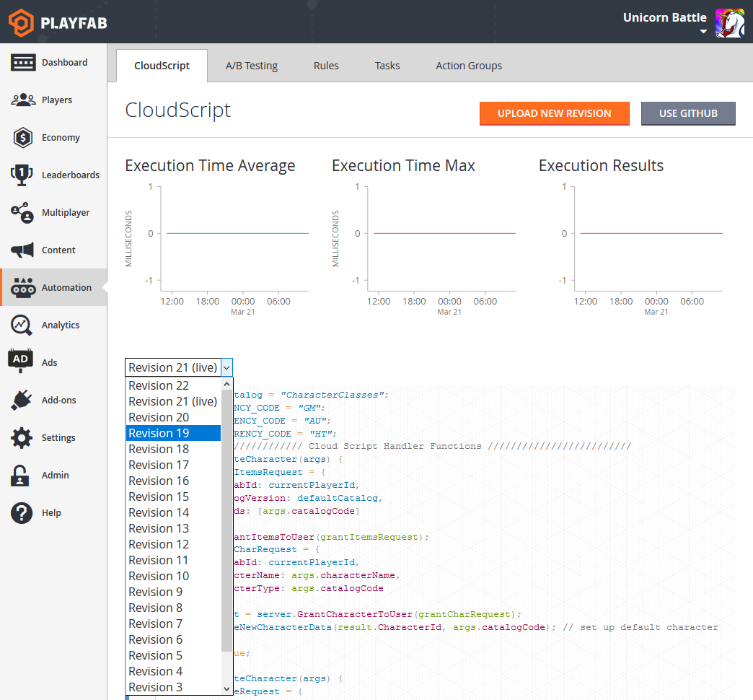Click the Execution Results chart line
753x700 pixels.
coord(651,234)
